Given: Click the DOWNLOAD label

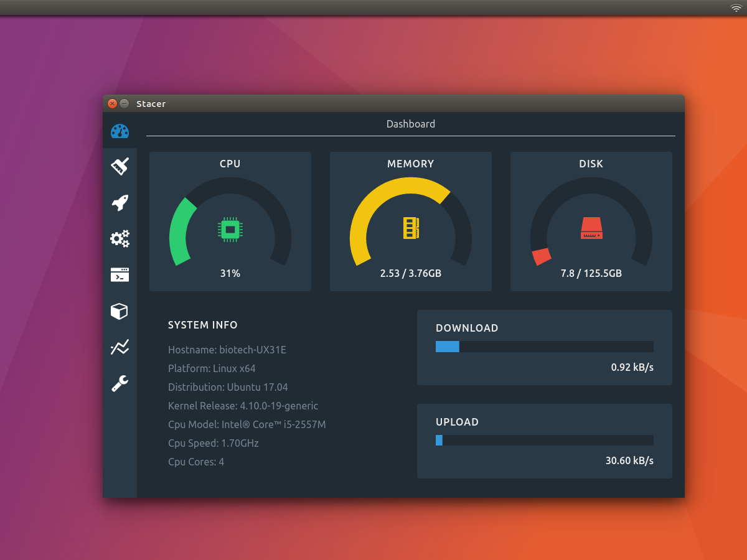Looking at the screenshot, I should point(467,328).
